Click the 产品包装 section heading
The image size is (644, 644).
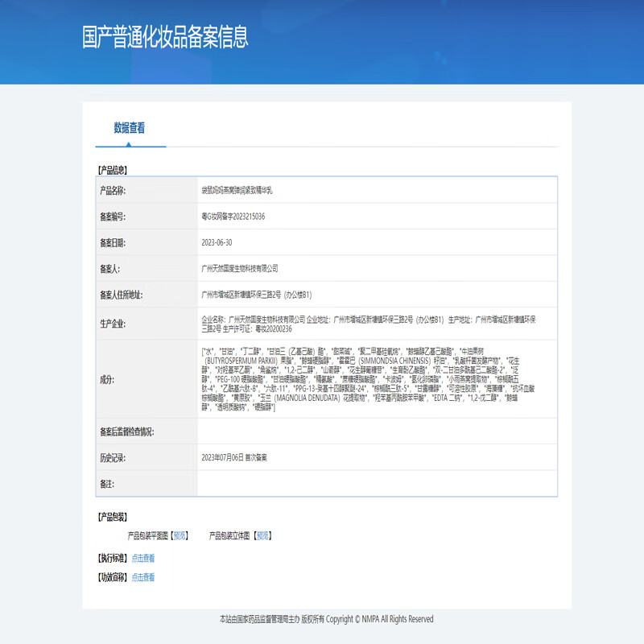click(x=113, y=517)
